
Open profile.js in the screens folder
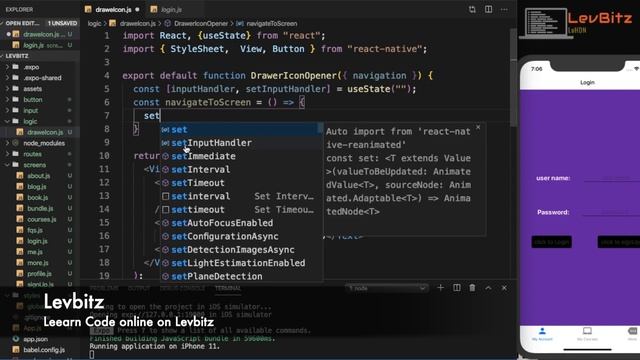tap(39, 274)
